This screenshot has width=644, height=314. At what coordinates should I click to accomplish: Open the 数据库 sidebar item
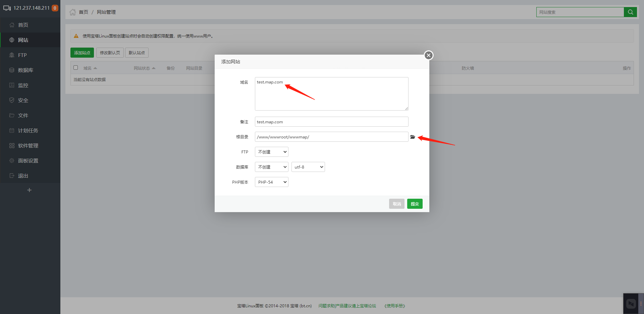coord(30,70)
